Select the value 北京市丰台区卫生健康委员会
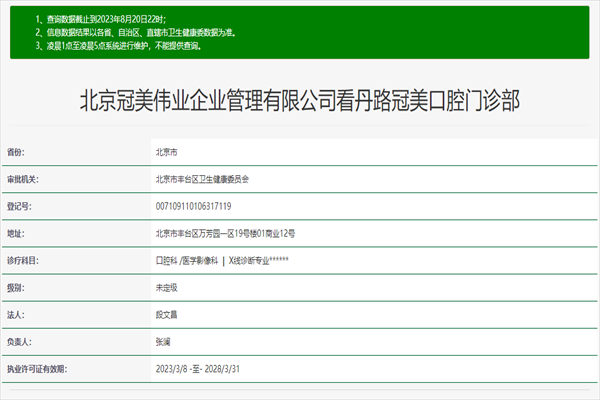The width and height of the screenshot is (600, 400). click(x=202, y=179)
